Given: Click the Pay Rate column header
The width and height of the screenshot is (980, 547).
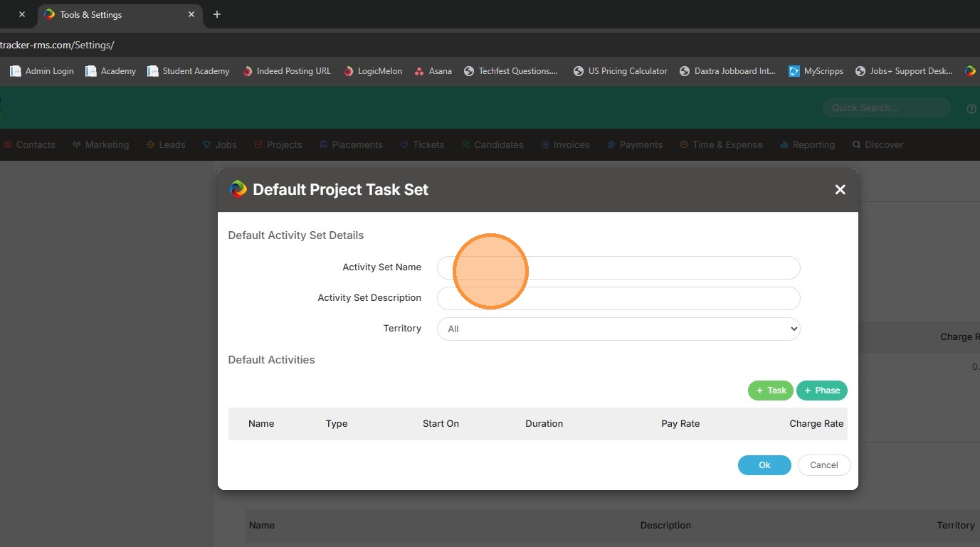Looking at the screenshot, I should pos(680,424).
